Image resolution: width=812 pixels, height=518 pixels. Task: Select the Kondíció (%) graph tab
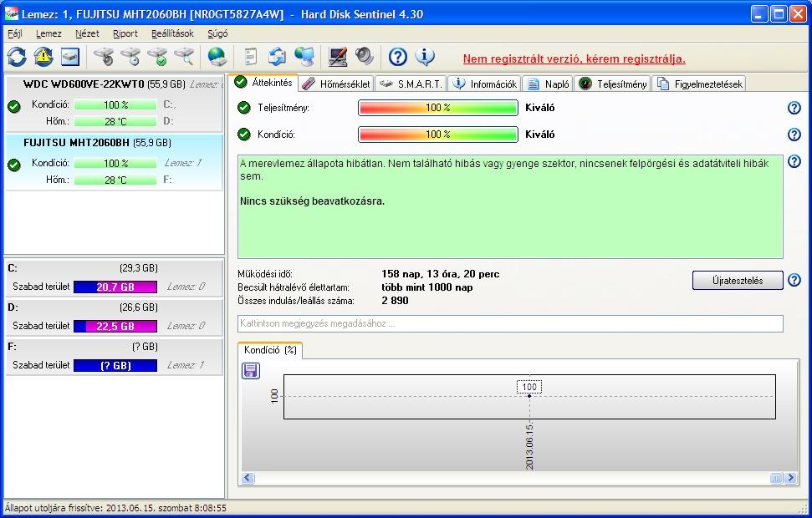pyautogui.click(x=270, y=350)
